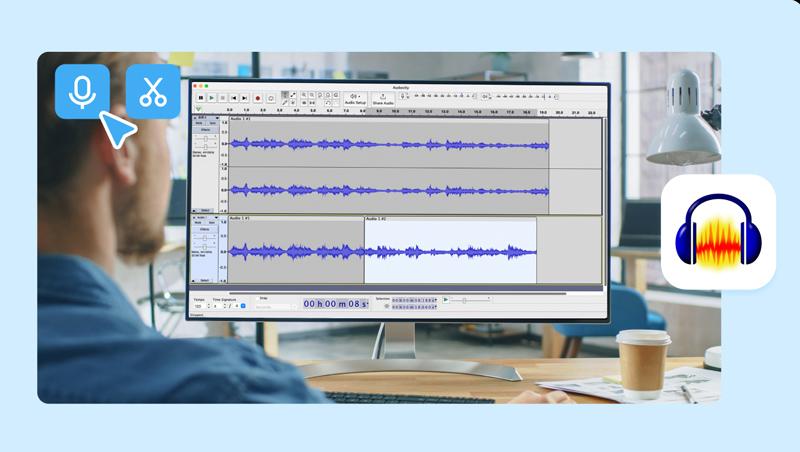The height and width of the screenshot is (452, 800).
Task: Click the Trim audio outside selection icon
Action: 304,103
